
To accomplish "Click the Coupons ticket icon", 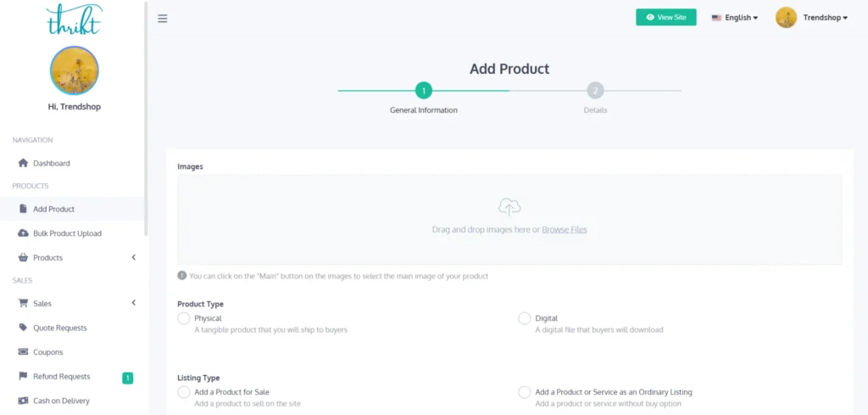I will [23, 352].
